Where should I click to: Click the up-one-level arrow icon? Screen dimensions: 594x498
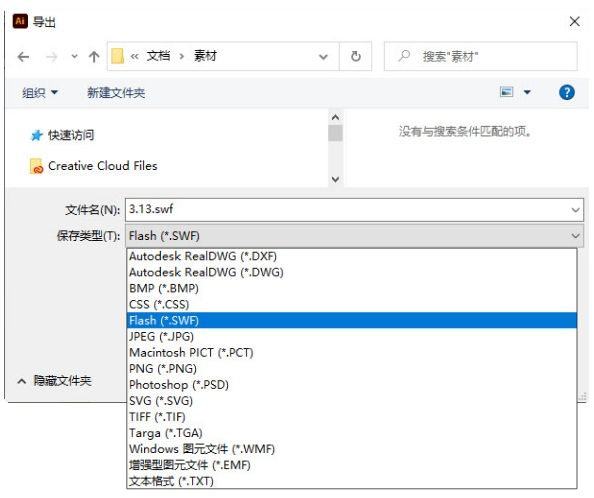click(94, 57)
